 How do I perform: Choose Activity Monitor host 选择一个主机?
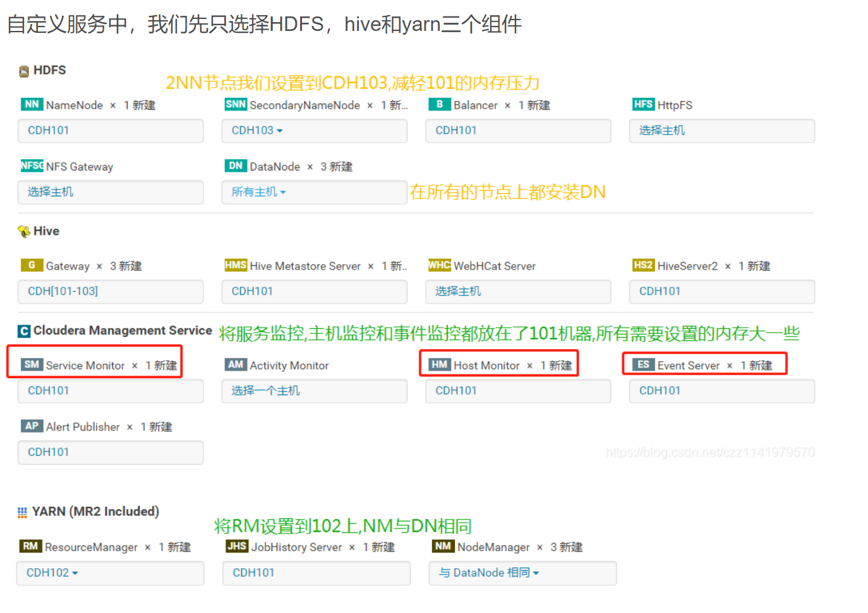(x=314, y=391)
